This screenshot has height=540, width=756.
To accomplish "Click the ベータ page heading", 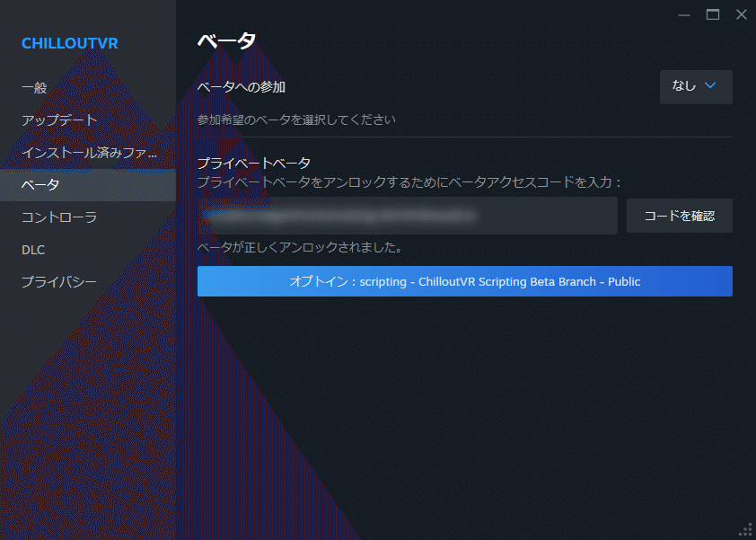I will click(x=226, y=41).
